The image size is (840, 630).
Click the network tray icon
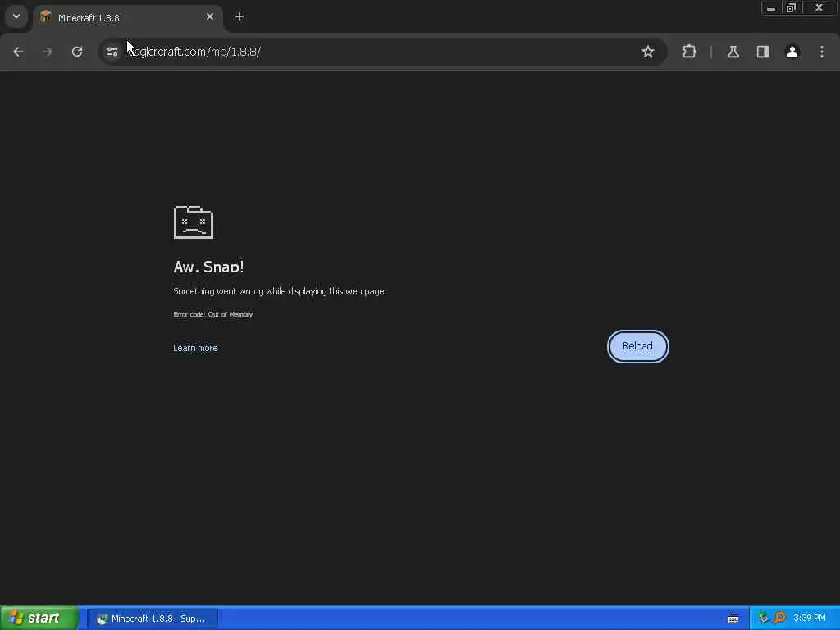click(x=764, y=619)
